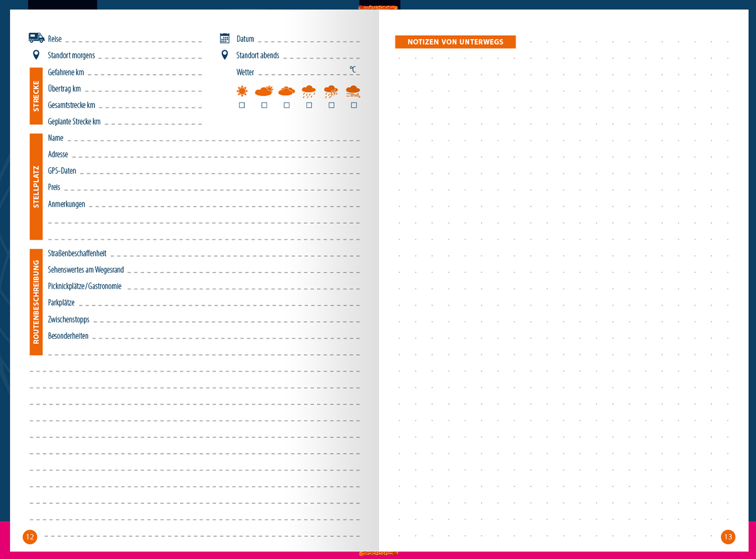This screenshot has height=559, width=756.
Task: Check the box below the rain cloud
Action: (x=309, y=105)
